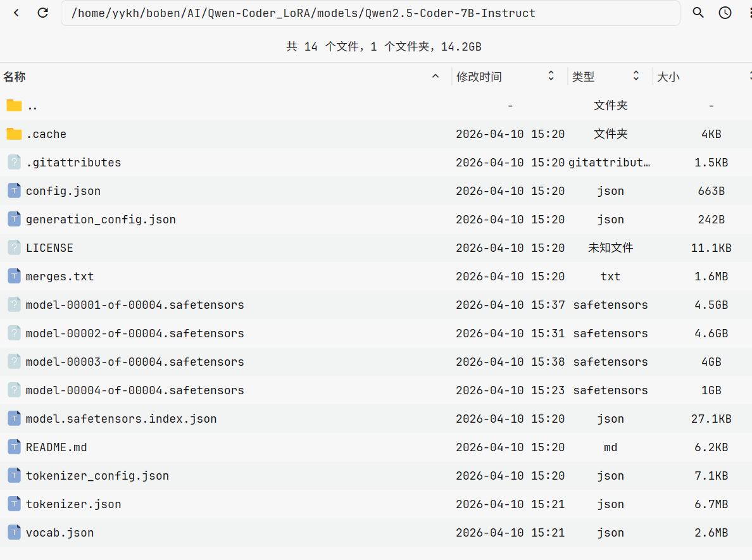The width and height of the screenshot is (752, 560).
Task: Select generation_config.json file icon
Action: coord(15,219)
